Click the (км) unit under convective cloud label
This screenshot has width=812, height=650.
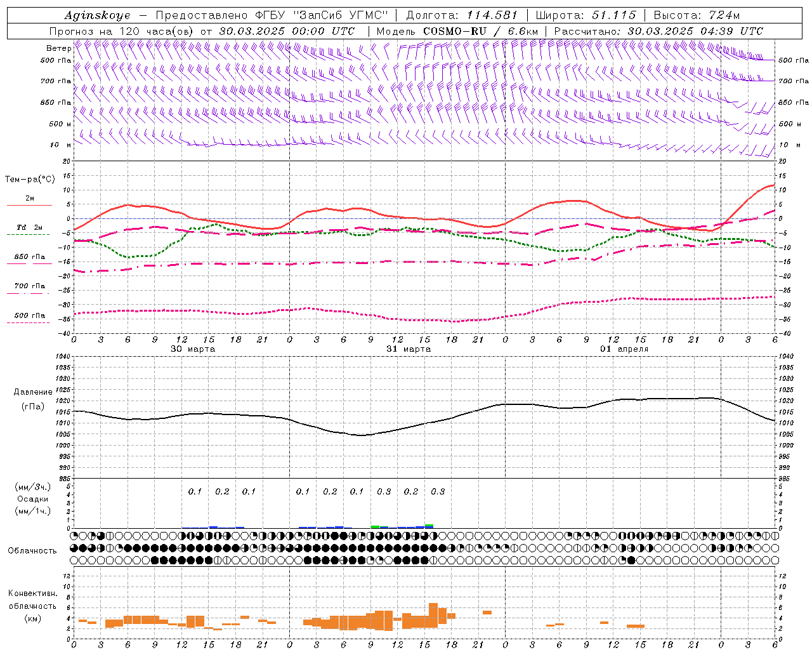(32, 618)
